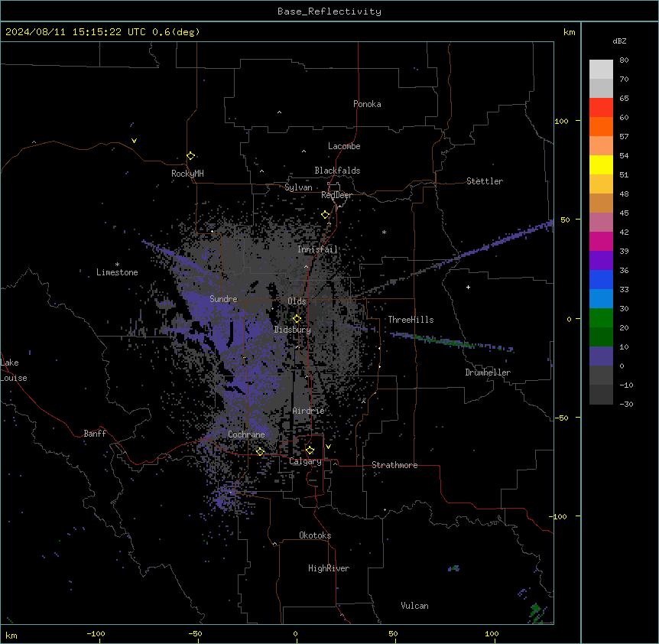Click the Sundre town label
This screenshot has width=659, height=644.
point(223,299)
